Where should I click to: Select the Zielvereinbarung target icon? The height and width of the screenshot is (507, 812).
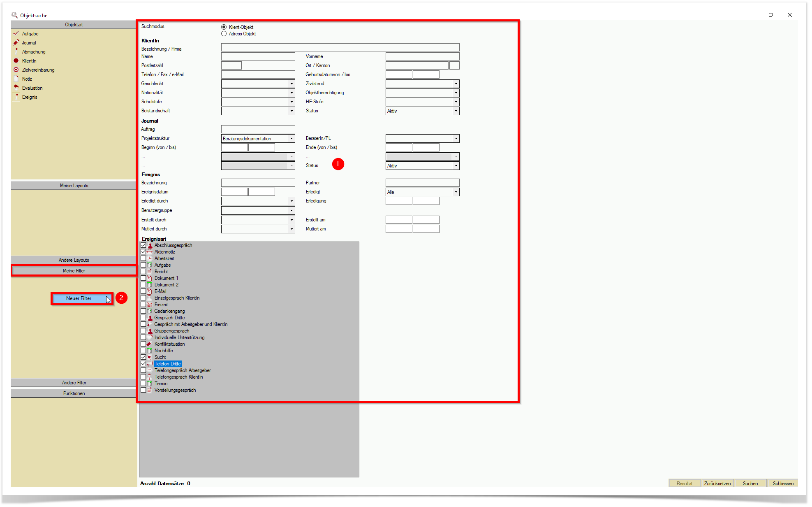16,70
